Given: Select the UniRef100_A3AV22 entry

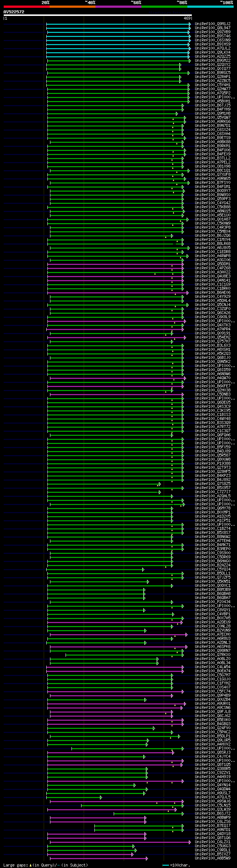Looking at the screenshot, I should point(213,272).
